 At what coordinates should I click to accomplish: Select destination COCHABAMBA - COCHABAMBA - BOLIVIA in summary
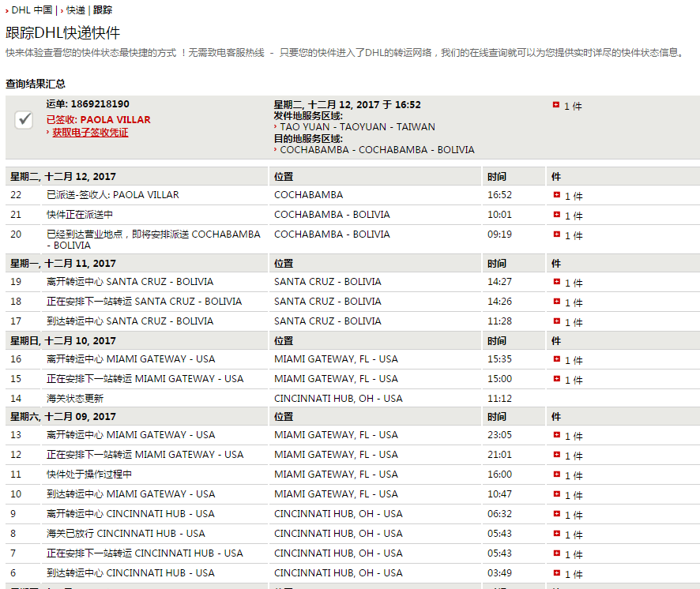pyautogui.click(x=377, y=150)
